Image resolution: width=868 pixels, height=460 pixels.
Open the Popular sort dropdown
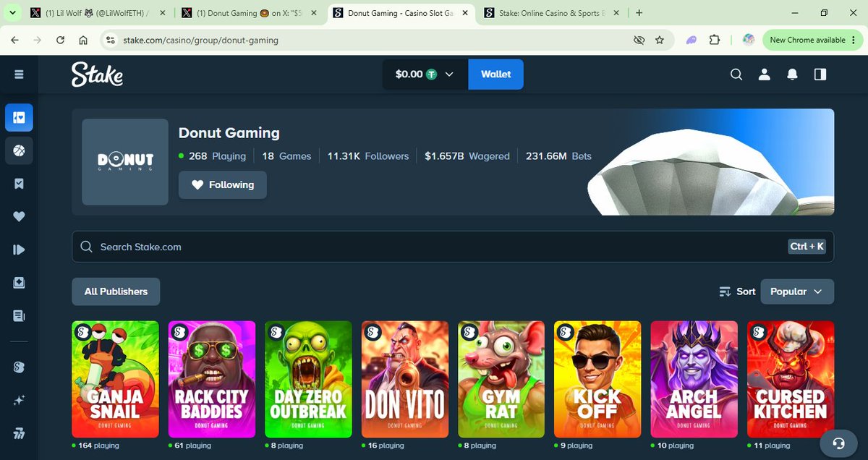pyautogui.click(x=797, y=291)
